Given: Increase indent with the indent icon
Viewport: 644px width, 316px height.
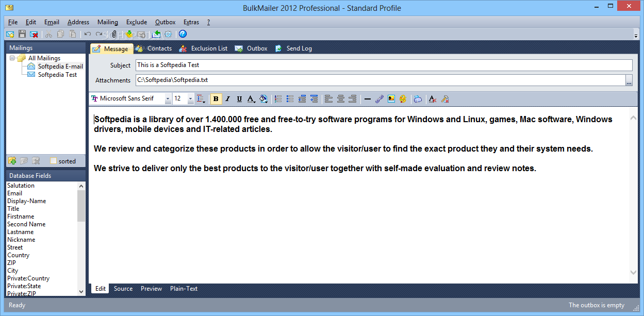Looking at the screenshot, I should (314, 99).
